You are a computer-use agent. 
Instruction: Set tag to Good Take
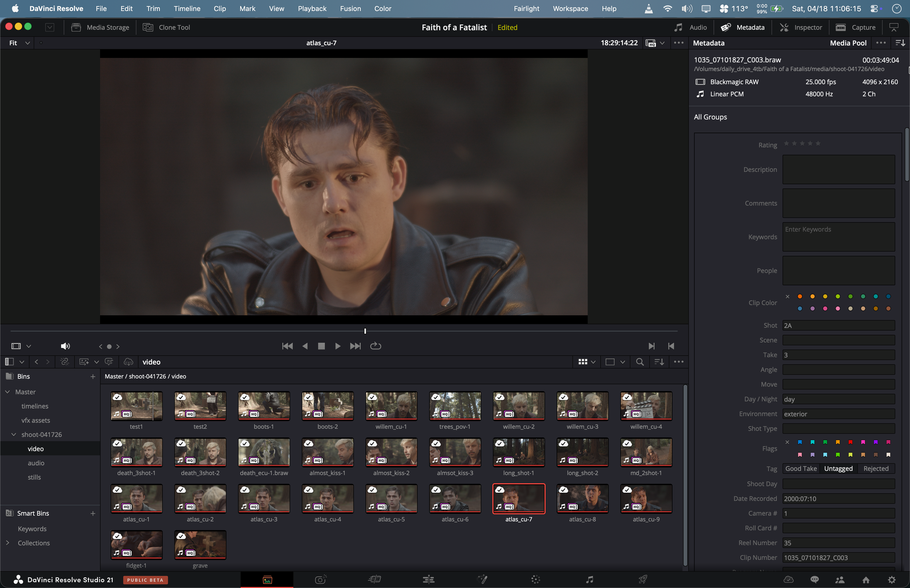point(801,469)
